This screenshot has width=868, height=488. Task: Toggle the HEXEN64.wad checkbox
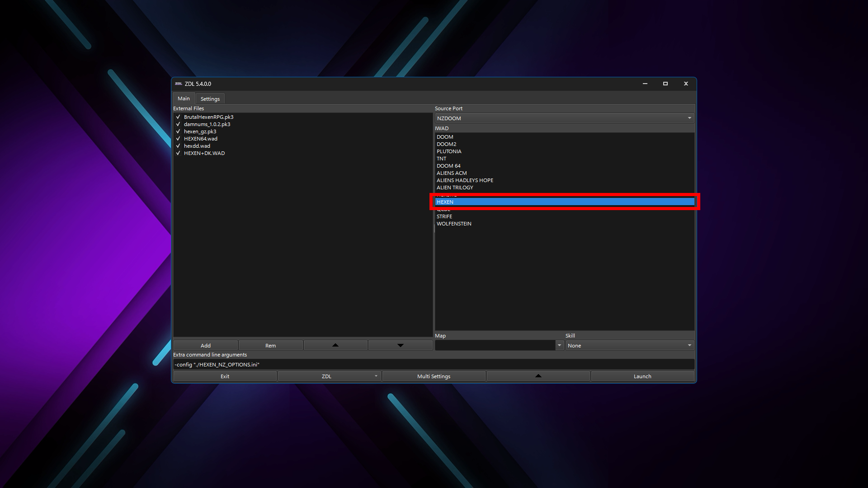coord(178,139)
